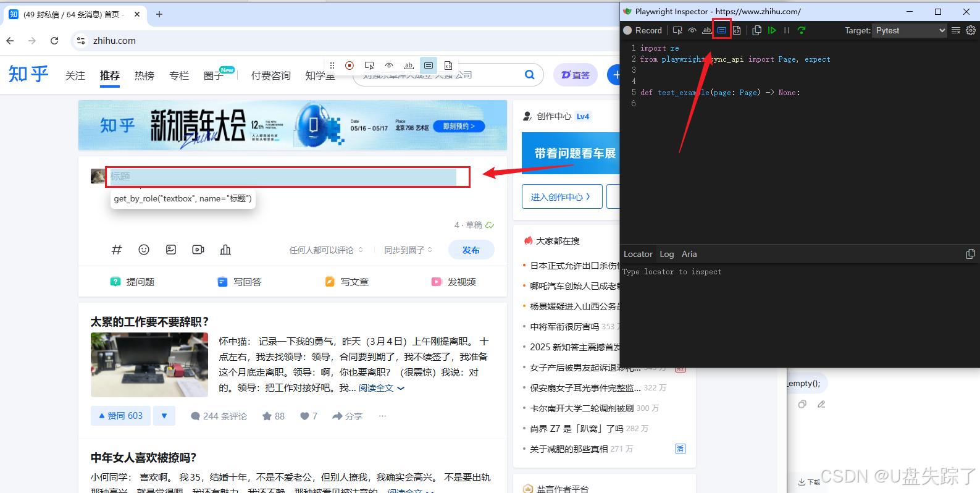Open 244 条评论 comments

click(219, 416)
